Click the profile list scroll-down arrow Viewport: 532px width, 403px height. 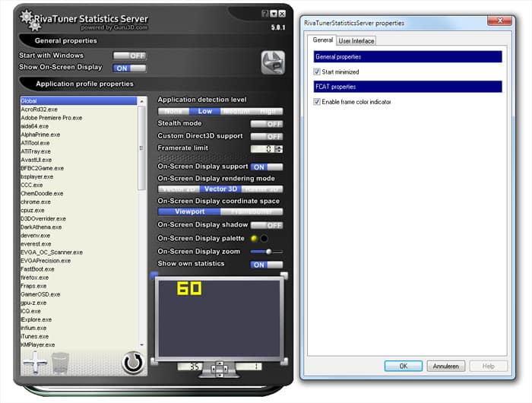click(141, 344)
